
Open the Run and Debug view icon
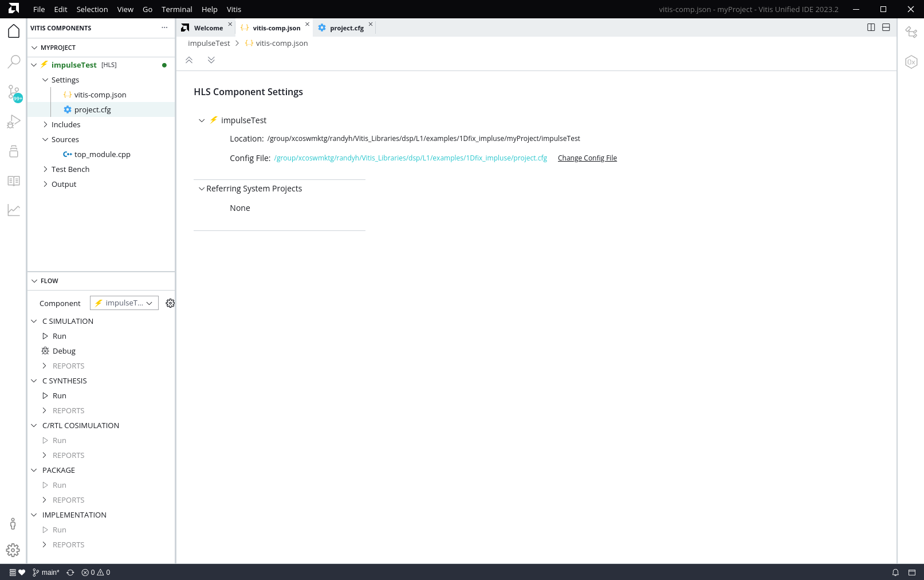point(14,122)
